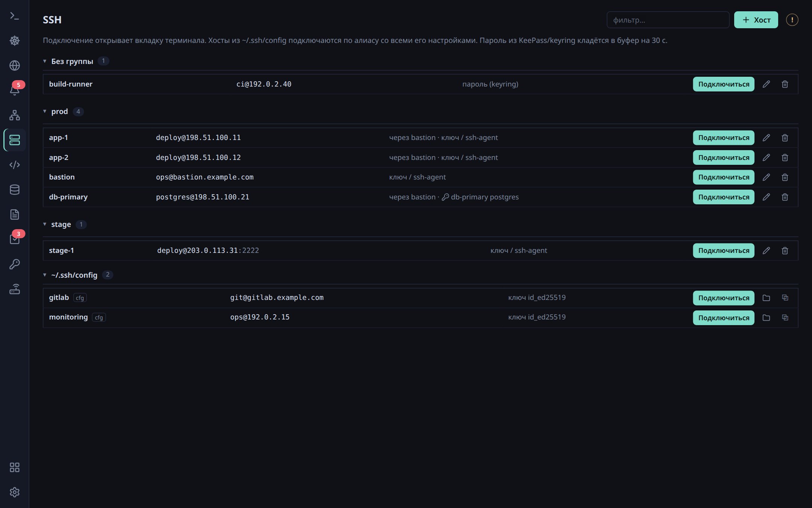Screen dimensions: 812x508
Task: Connect to bastion via Подключиться
Action: [724, 177]
